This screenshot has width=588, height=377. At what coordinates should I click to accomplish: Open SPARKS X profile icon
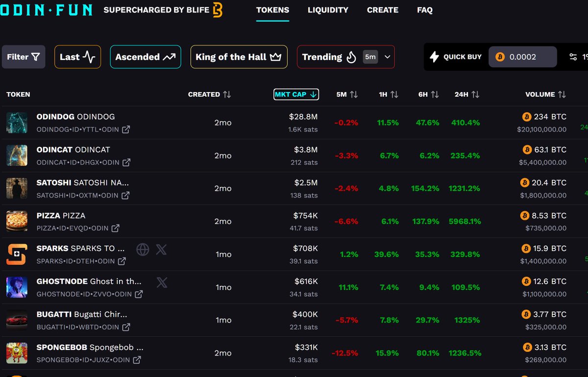click(161, 250)
